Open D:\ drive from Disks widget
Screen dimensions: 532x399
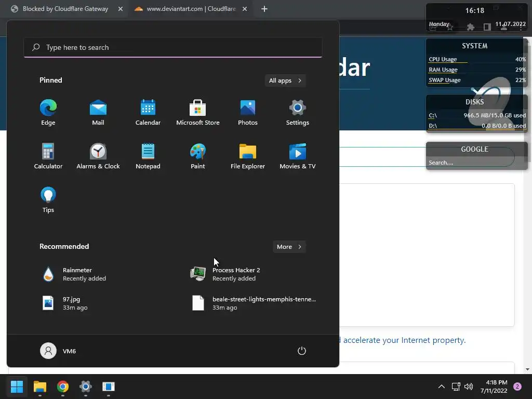point(433,126)
